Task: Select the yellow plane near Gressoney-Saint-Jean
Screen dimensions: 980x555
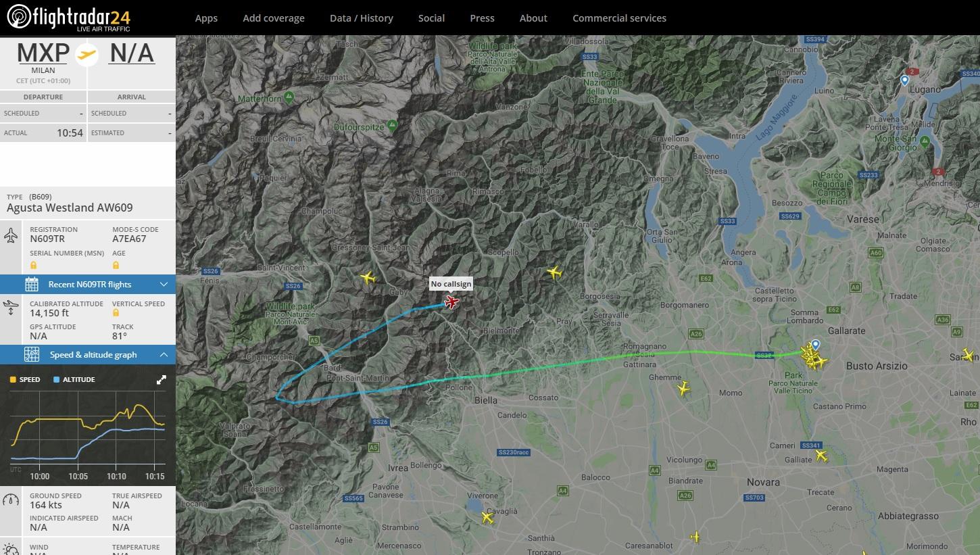Action: tap(368, 277)
